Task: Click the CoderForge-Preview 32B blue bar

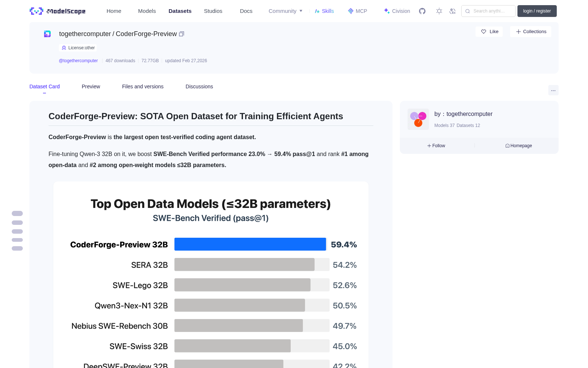Action: 250,244
